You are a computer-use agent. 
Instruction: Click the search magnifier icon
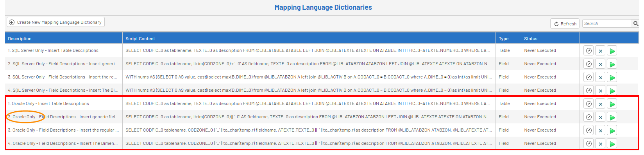[636, 24]
